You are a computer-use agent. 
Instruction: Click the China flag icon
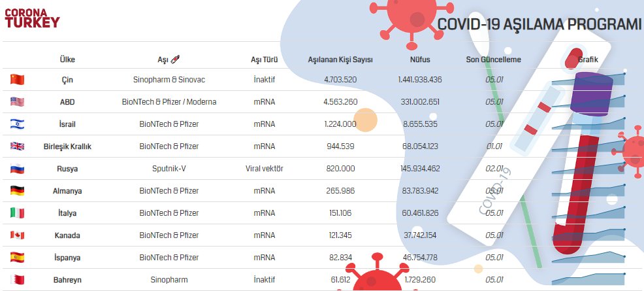click(17, 80)
